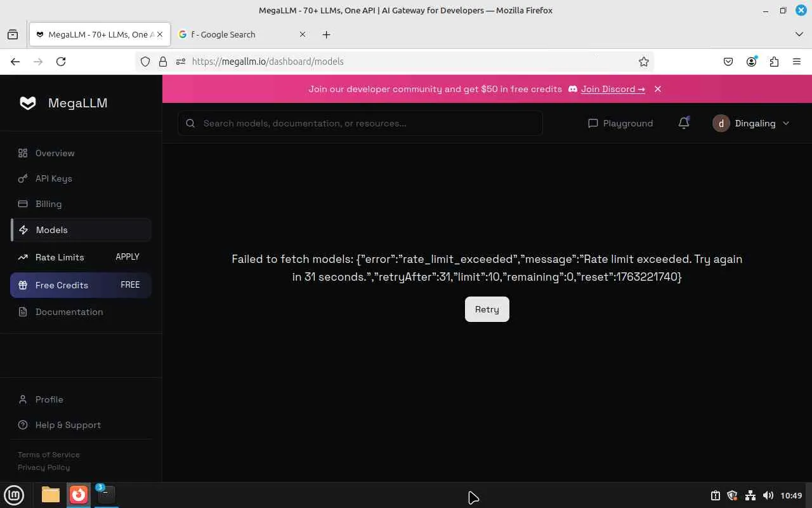Switch to the Google Search tab
The image size is (812, 508).
click(x=244, y=34)
